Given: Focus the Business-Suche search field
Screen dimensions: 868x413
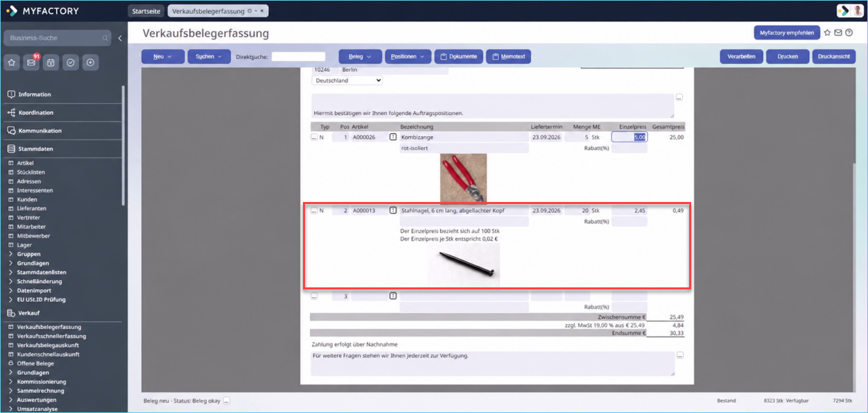Looking at the screenshot, I should [x=57, y=38].
